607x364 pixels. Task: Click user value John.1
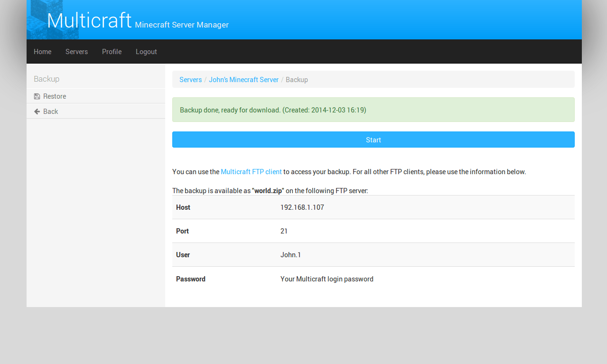[x=290, y=255]
